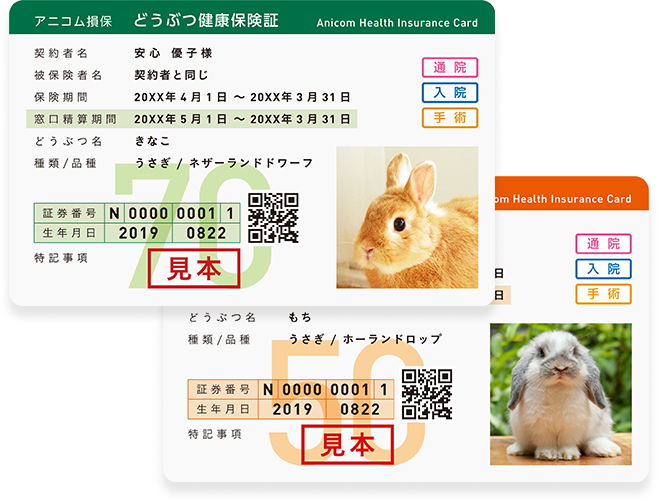658x502 pixels.
Task: Click the 証券番号 label on orange card
Action: point(223,390)
